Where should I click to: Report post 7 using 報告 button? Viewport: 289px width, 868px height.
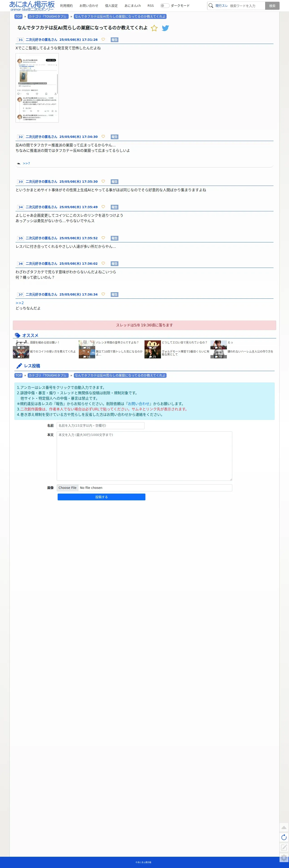[x=115, y=294]
